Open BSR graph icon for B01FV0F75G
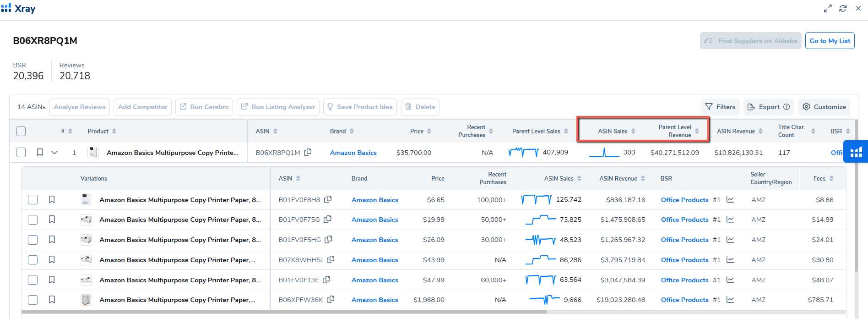The image size is (868, 319). (x=730, y=220)
